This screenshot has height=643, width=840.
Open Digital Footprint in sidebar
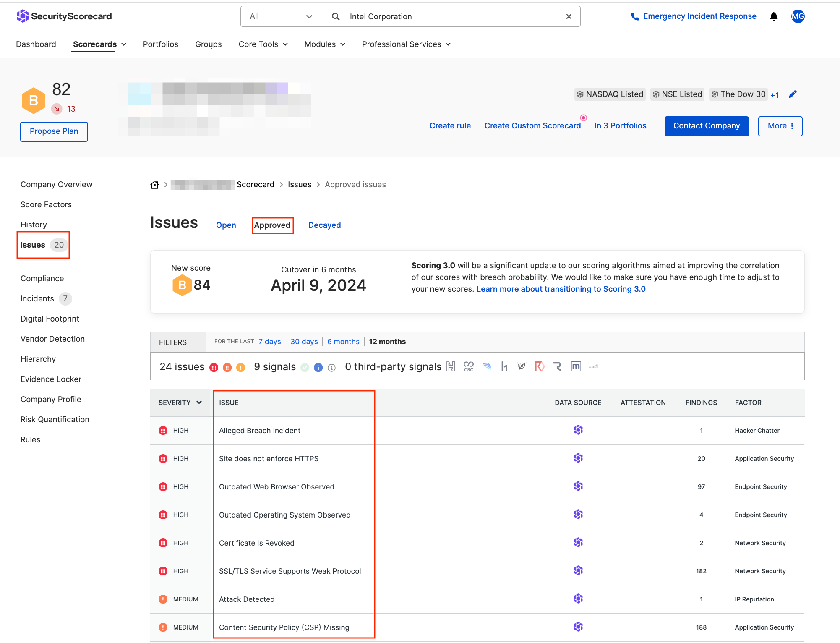(50, 319)
